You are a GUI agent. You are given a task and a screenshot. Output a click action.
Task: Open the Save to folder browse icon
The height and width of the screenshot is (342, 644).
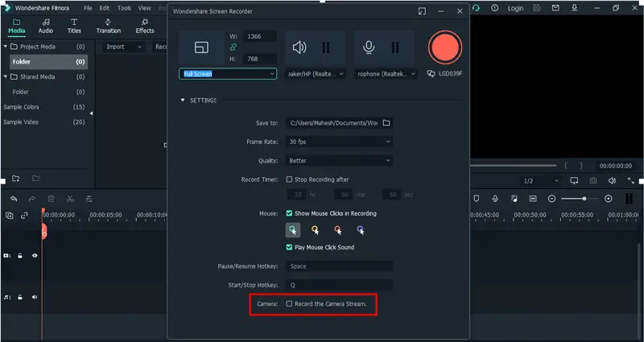(386, 123)
